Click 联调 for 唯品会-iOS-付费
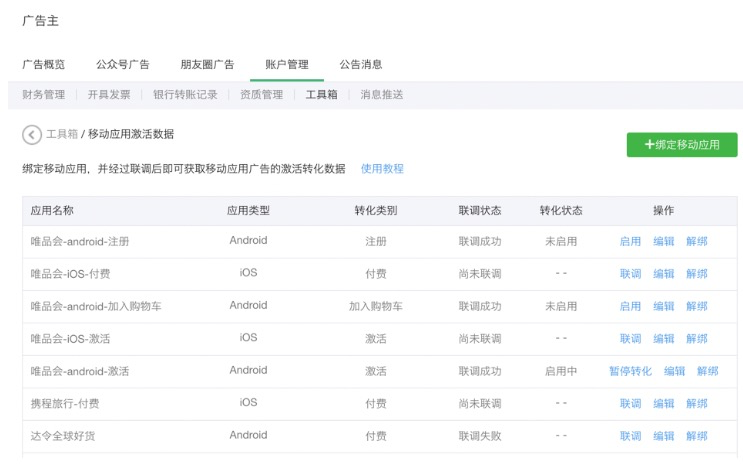Viewport: 743px width, 469px height. 630,274
